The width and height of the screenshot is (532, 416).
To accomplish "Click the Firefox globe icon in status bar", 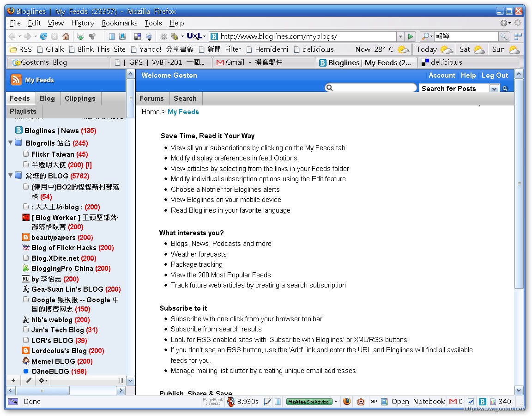I will (x=347, y=401).
